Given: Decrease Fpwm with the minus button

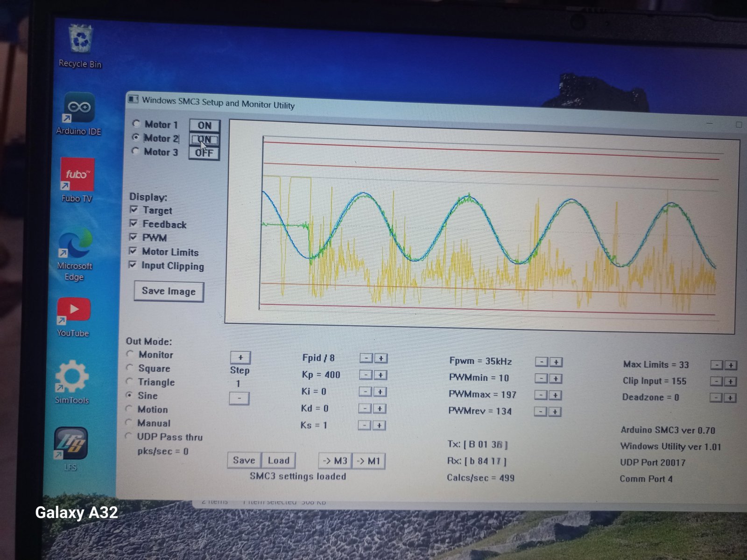Looking at the screenshot, I should 542,362.
